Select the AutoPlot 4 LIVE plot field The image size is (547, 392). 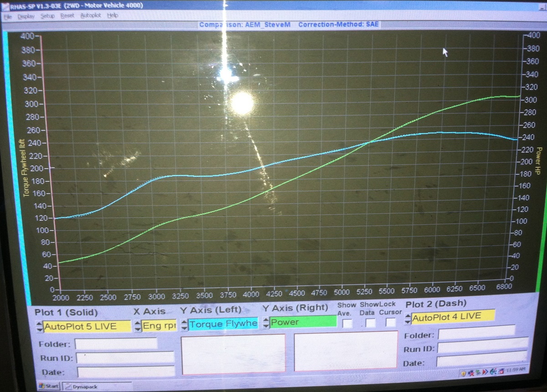(453, 317)
